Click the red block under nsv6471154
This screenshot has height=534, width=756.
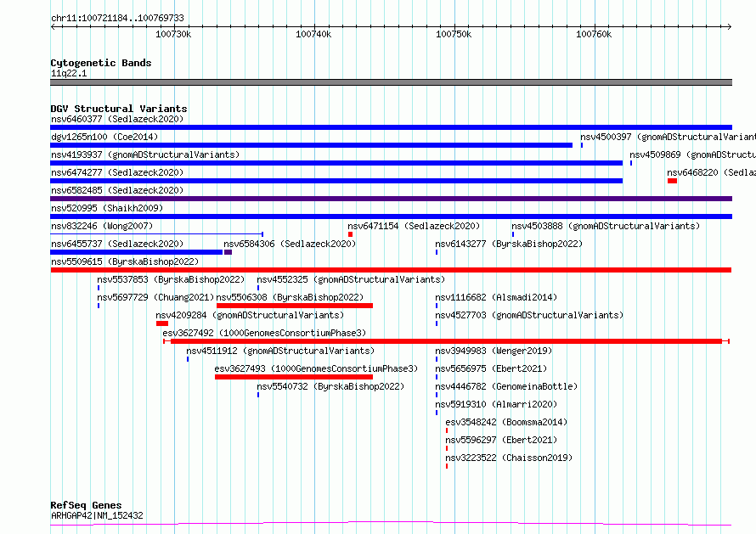click(x=351, y=234)
